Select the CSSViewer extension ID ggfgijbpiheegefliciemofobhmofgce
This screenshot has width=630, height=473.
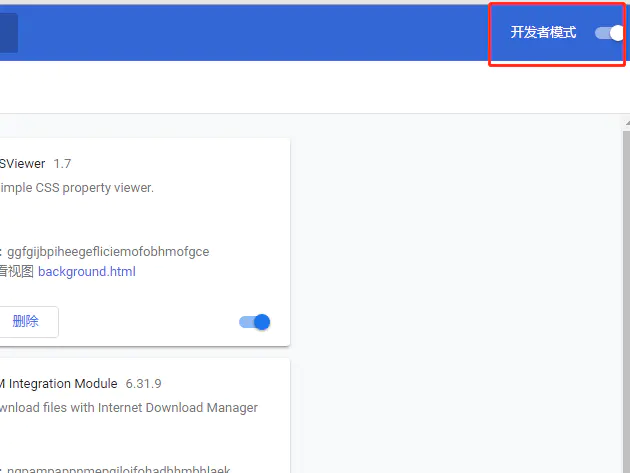[x=108, y=252]
